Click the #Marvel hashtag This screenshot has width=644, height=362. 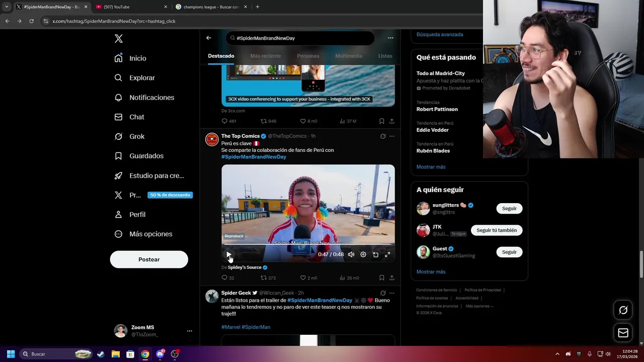pos(230,327)
